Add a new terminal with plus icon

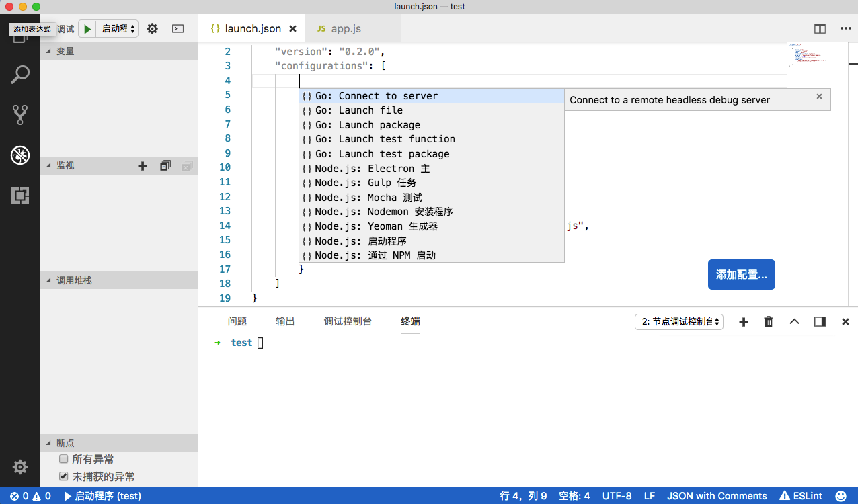tap(744, 322)
